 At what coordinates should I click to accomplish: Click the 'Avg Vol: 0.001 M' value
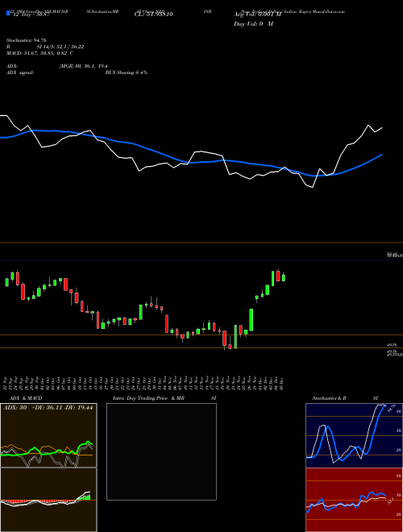258,15
